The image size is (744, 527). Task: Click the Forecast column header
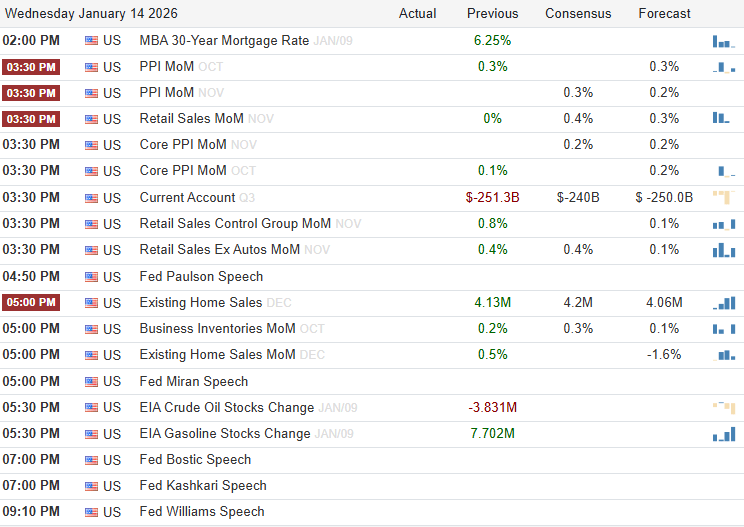click(664, 13)
